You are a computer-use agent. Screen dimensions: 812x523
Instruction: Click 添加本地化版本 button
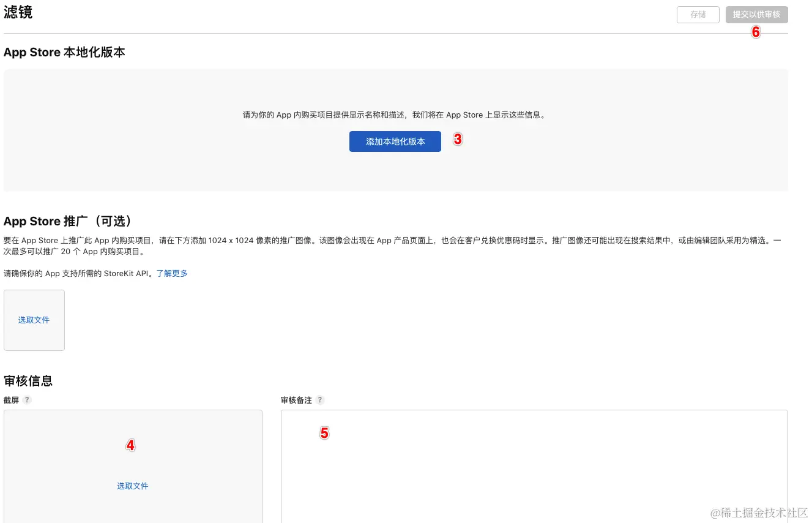(x=395, y=141)
